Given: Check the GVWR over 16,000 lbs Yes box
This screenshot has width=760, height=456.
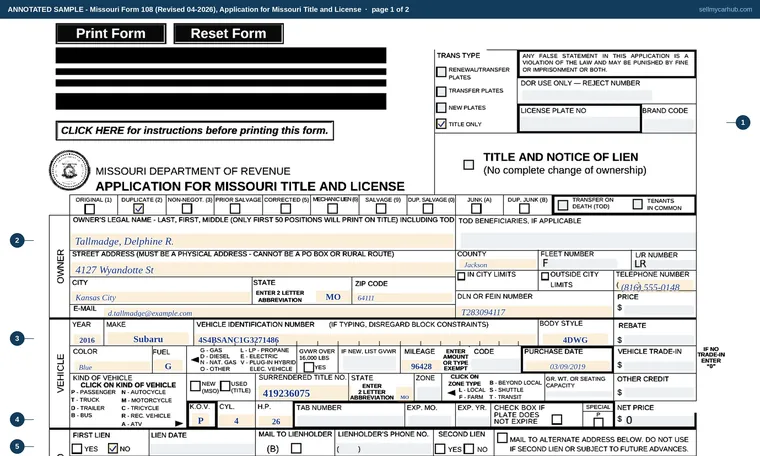Looking at the screenshot, I should click(309, 367).
